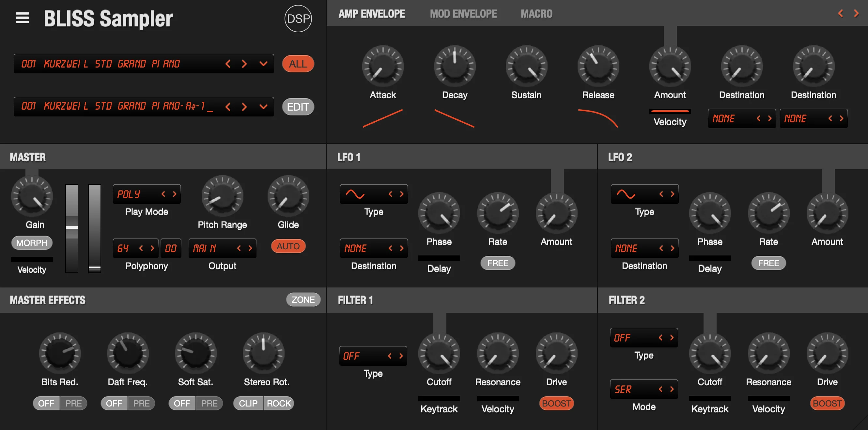Go to previous instrument preset

(228, 64)
